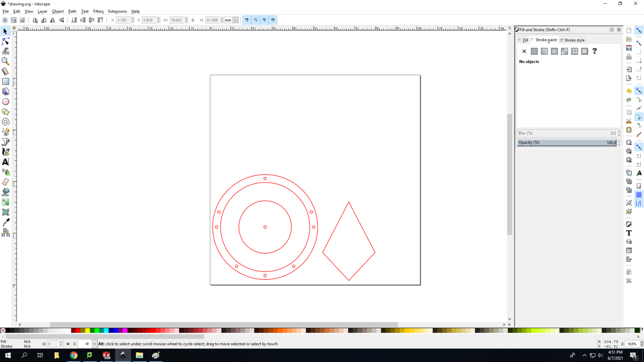
Task: Click the X position spinner arrows
Action: click(133, 20)
